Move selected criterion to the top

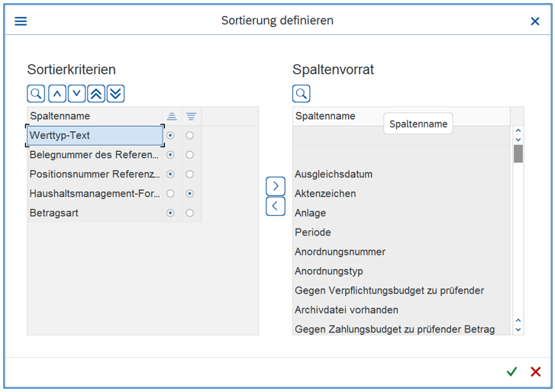(96, 94)
